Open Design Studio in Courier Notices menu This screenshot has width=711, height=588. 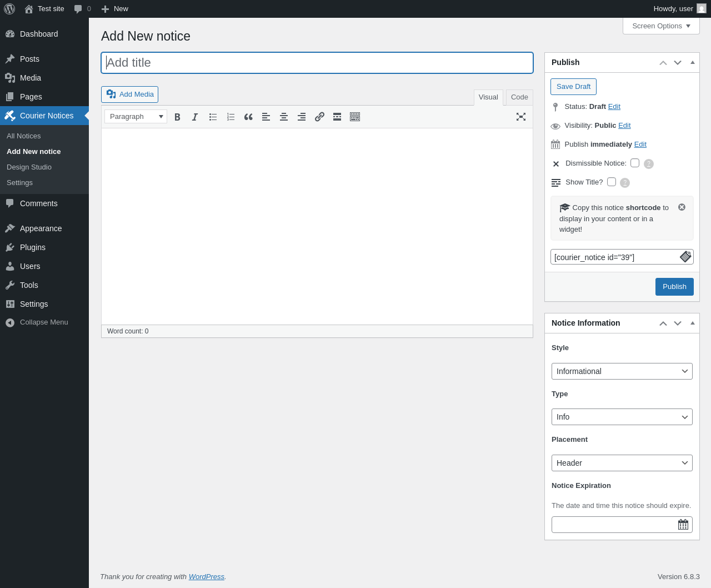[29, 167]
